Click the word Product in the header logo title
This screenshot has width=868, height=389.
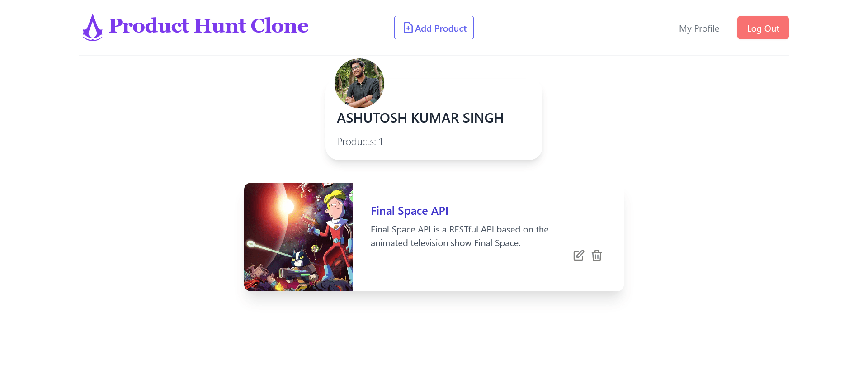tap(149, 26)
